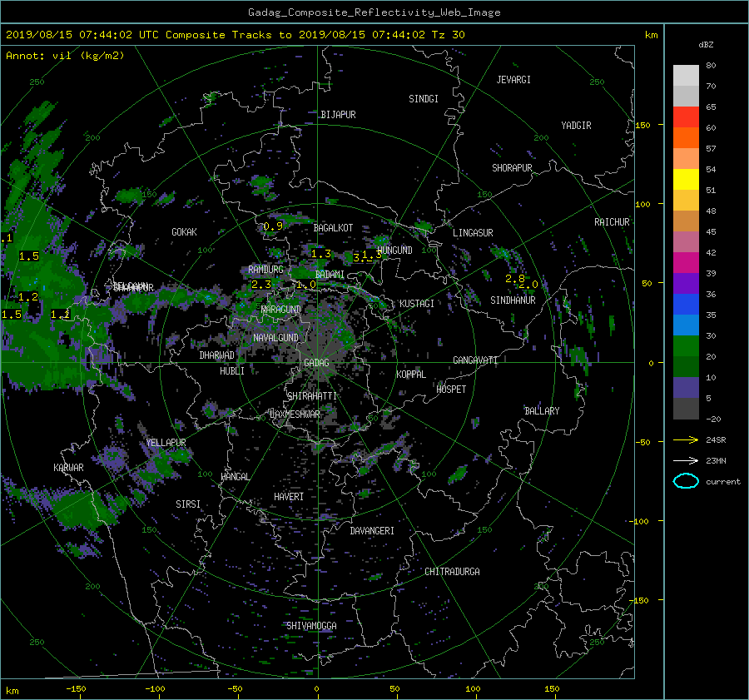Click the NARAGUND city label

coord(281,309)
